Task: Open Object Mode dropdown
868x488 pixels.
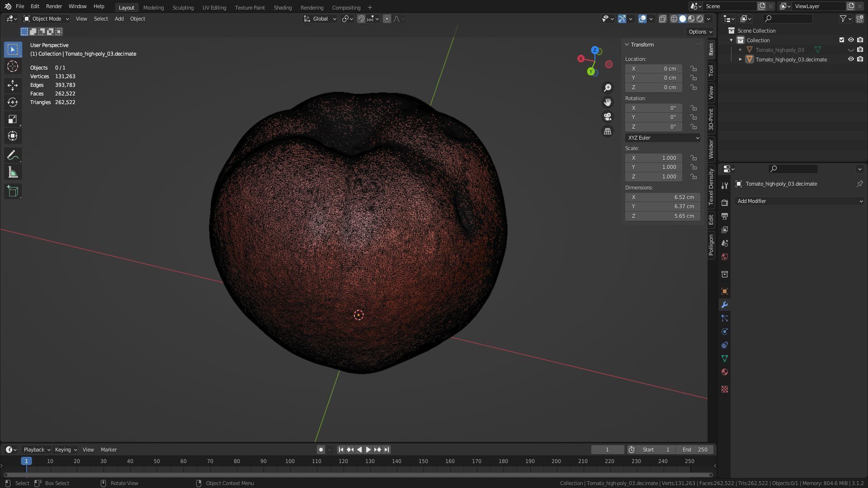Action: click(x=46, y=19)
